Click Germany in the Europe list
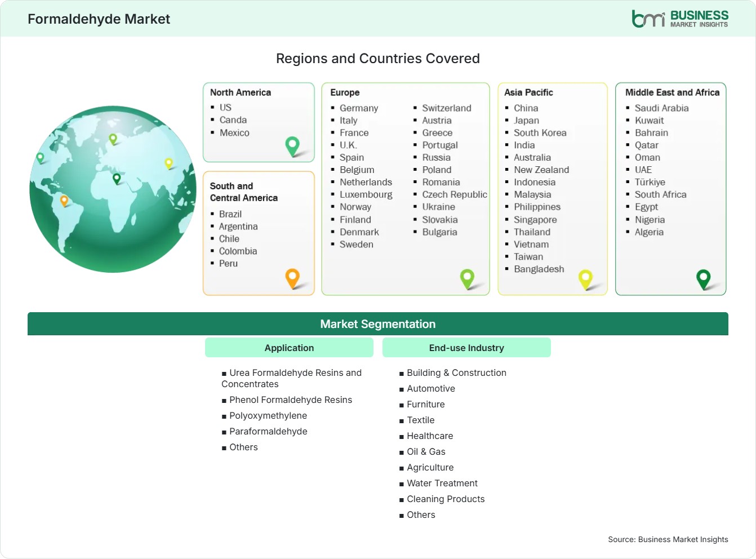The height and width of the screenshot is (559, 756). point(359,108)
